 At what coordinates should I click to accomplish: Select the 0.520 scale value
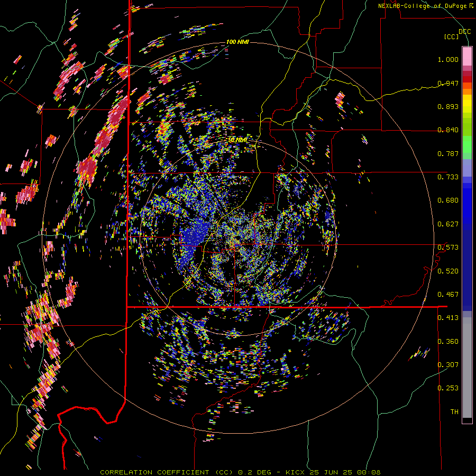coord(448,271)
